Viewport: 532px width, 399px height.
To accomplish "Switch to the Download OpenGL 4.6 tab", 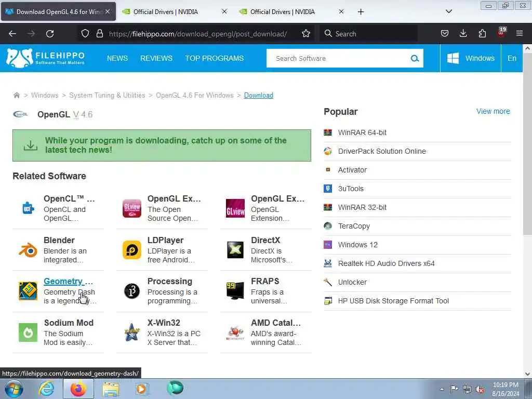I will [58, 11].
